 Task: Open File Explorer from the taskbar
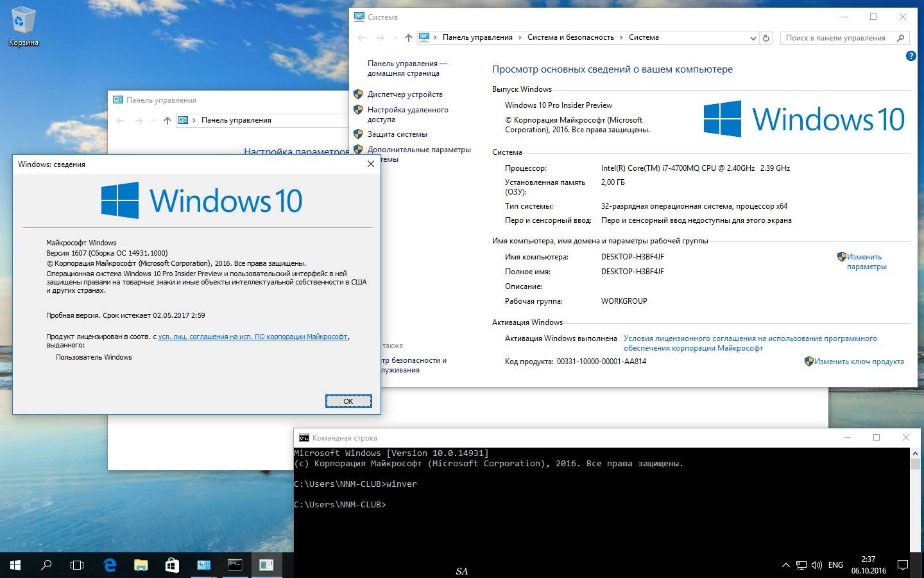[x=141, y=565]
